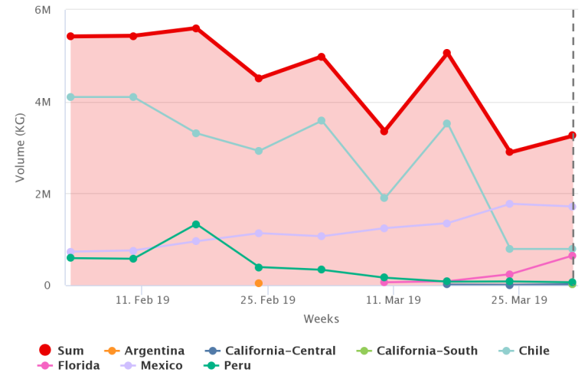The image size is (588, 392).
Task: Hide the Chile series via legend
Action: [x=526, y=351]
